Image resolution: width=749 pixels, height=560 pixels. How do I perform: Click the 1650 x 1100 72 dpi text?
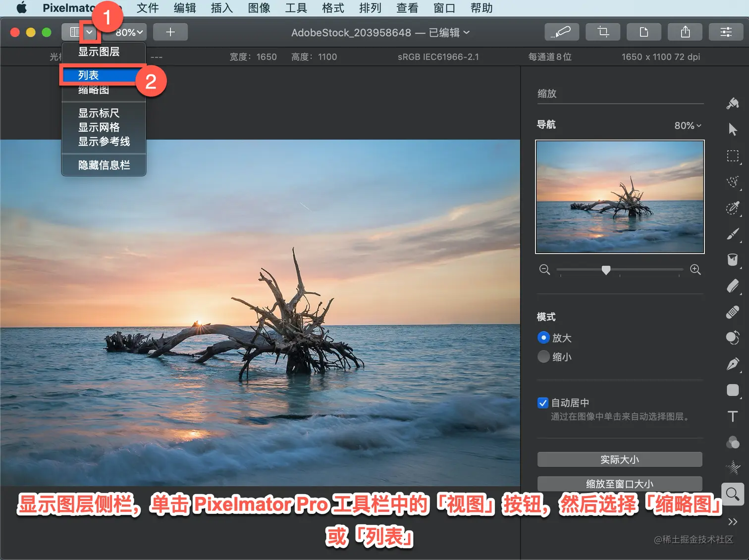click(x=661, y=57)
